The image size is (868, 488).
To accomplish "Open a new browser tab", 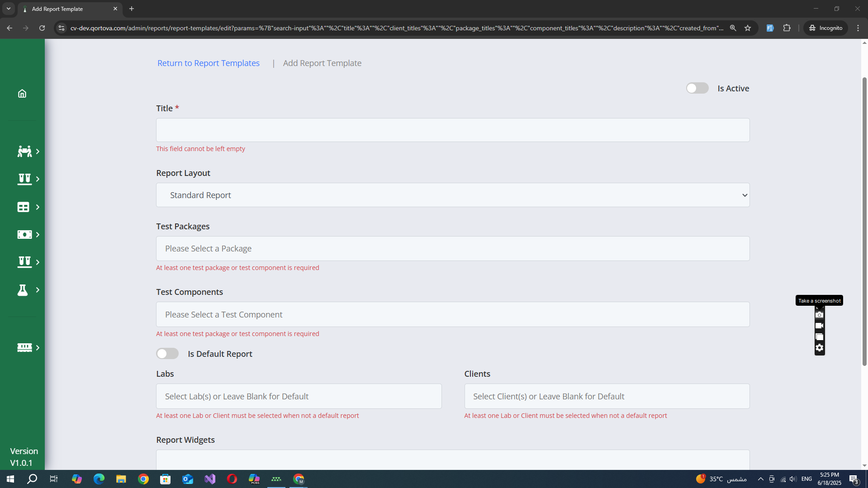I will tap(132, 9).
